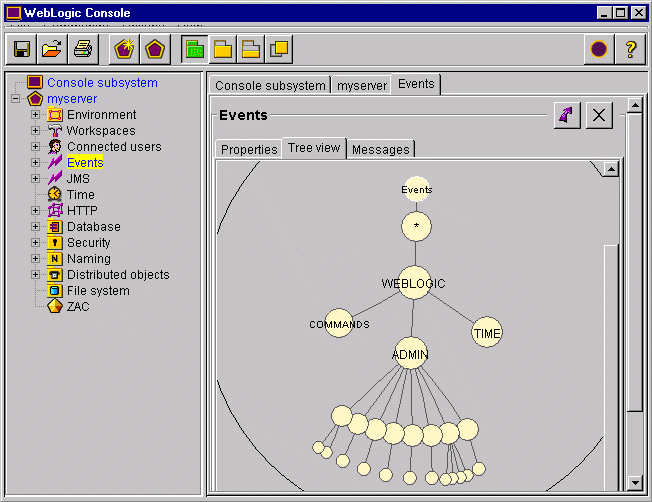The height and width of the screenshot is (502, 652).
Task: Click the Distributed objects phone icon
Action: click(x=55, y=274)
